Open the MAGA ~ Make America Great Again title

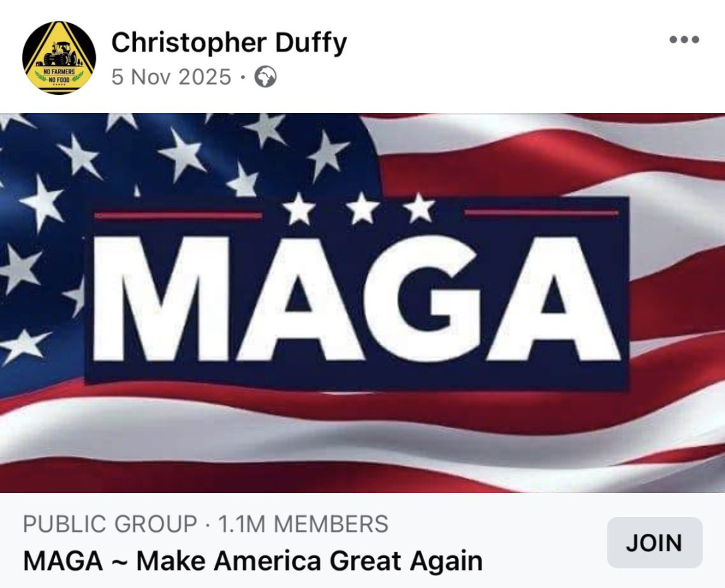pos(253,561)
